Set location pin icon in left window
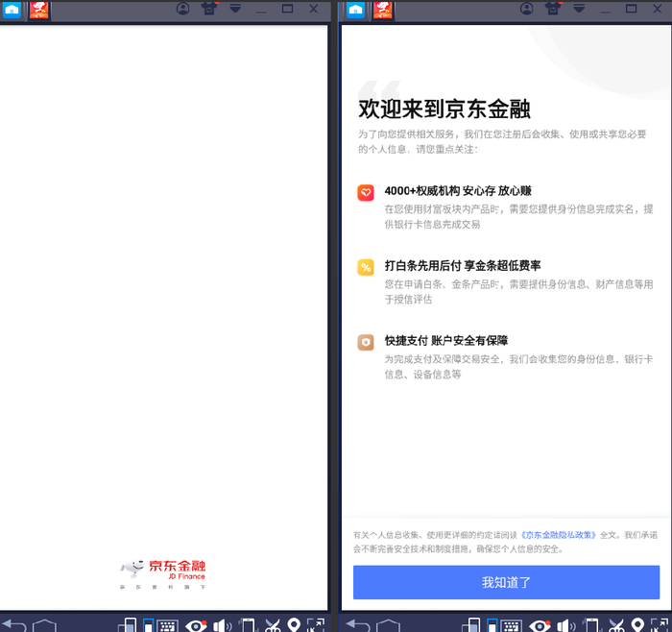Screen dimensions: 672x632 click(x=294, y=624)
